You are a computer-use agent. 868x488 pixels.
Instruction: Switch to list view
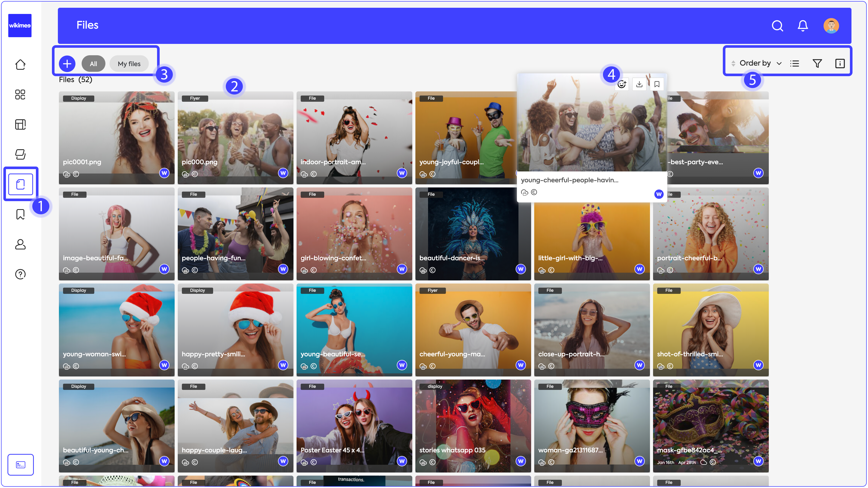[x=795, y=63]
